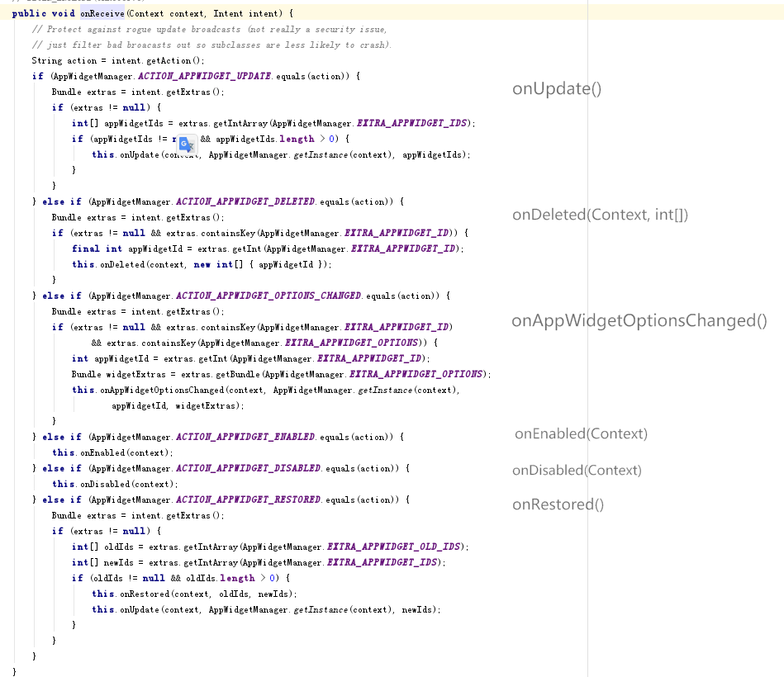Click EXTRA_APPWIDGET_OLD_IDS constant
This screenshot has width=784, height=677.
tap(395, 547)
